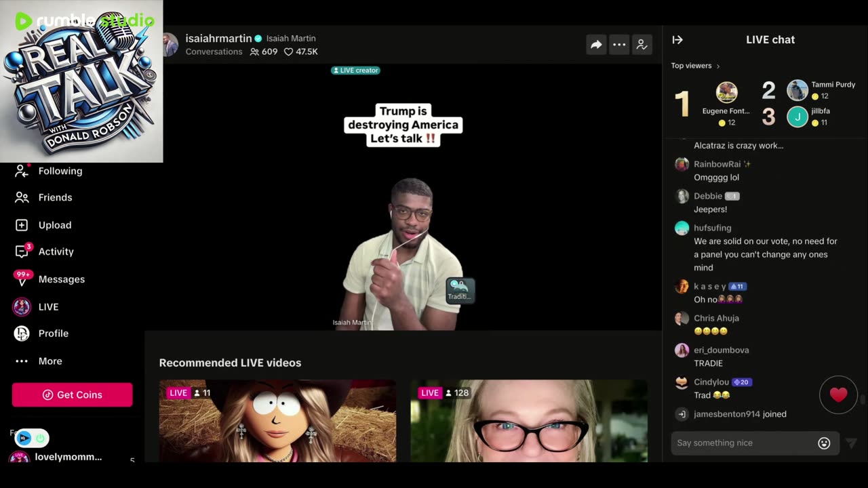This screenshot has width=868, height=488.
Task: Click the k a s e y username in chat
Action: click(709, 286)
